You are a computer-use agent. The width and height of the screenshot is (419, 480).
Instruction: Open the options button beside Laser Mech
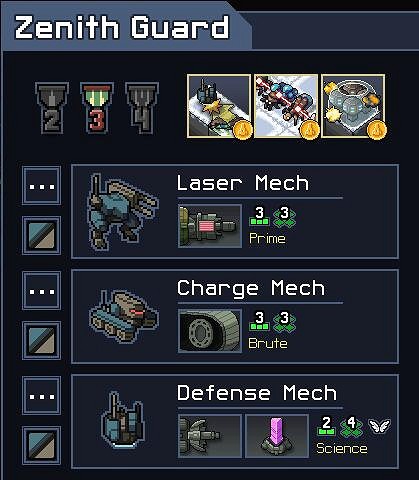tap(41, 185)
